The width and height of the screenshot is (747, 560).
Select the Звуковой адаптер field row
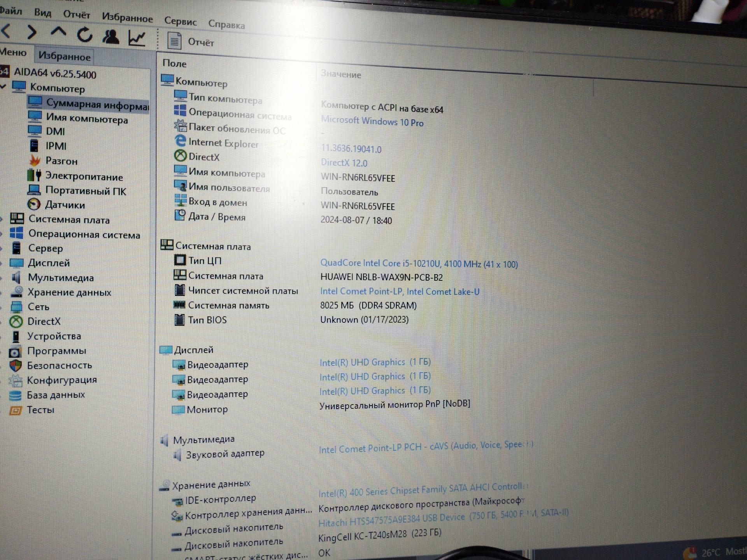[x=218, y=454]
